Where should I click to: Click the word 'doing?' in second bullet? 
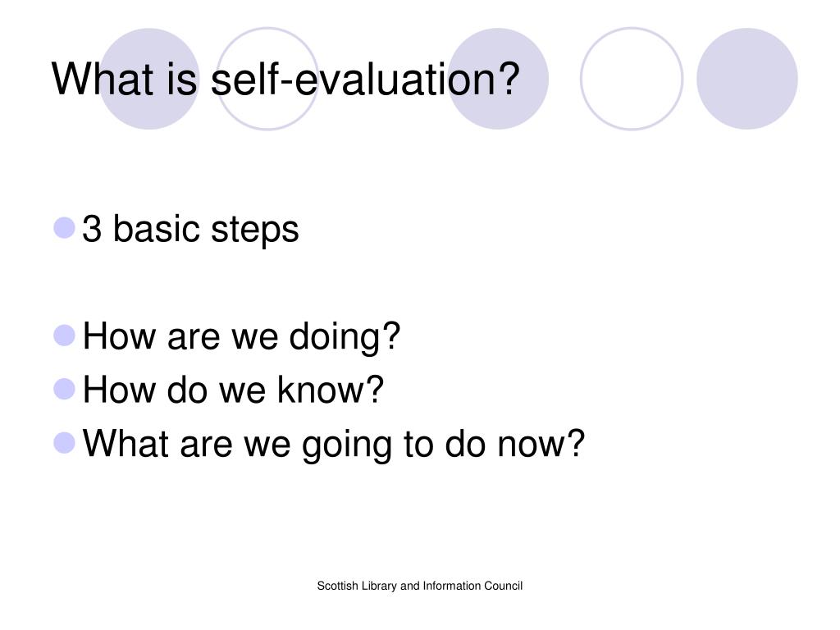pos(345,337)
